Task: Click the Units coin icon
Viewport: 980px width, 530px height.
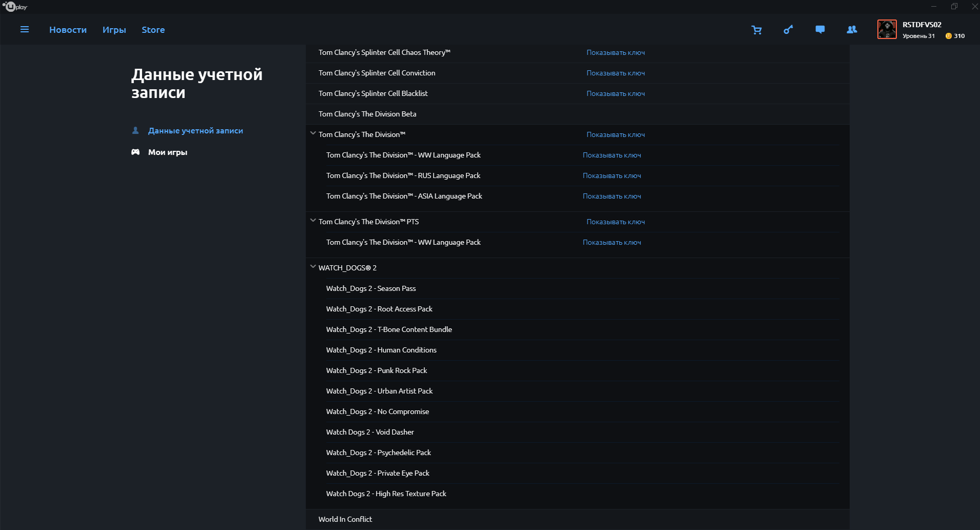Action: tap(948, 36)
